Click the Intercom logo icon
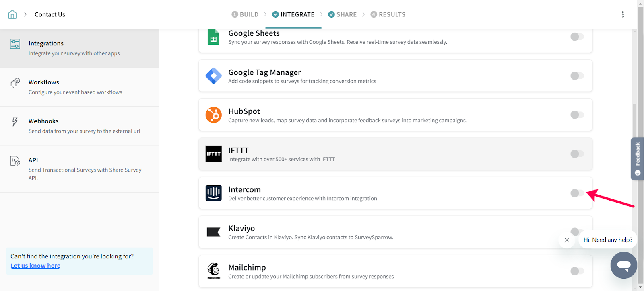This screenshot has width=644, height=291. 213,193
